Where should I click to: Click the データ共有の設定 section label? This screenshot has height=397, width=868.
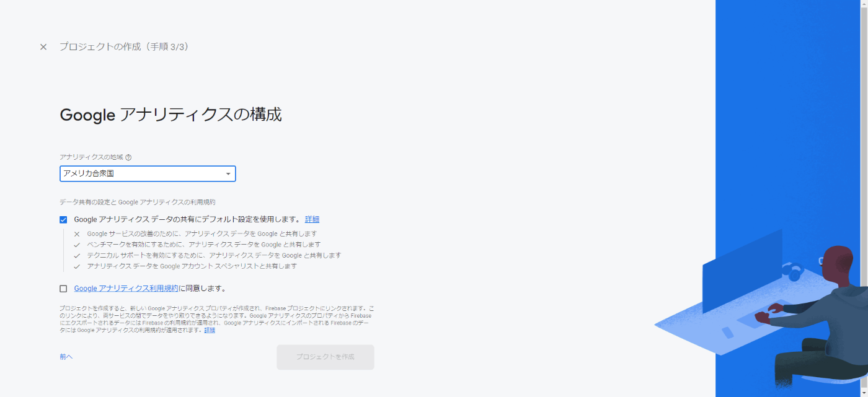(x=137, y=203)
